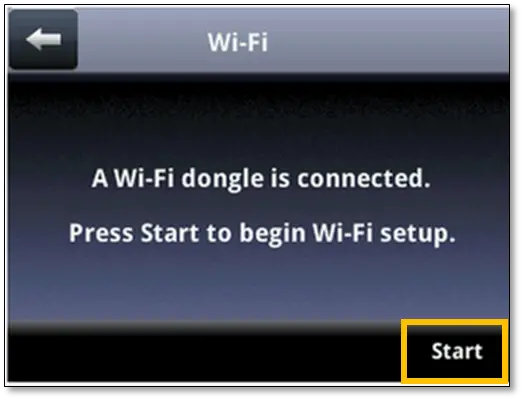Click the gray header bar beside the Wi-Fi title
Viewport: 523px width, 400px height.
click(387, 40)
